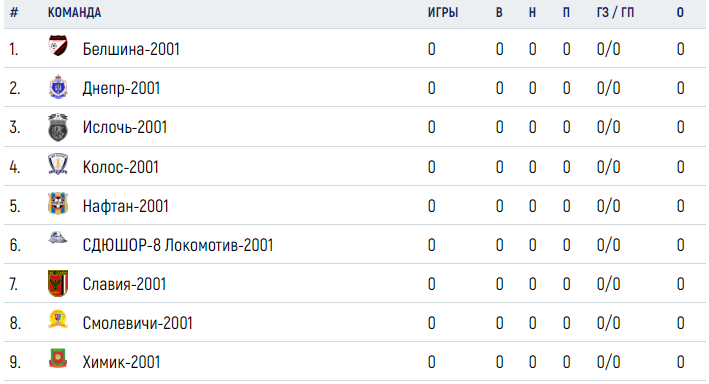
Task: Open the Белшина-2001 team link
Action: click(131, 49)
